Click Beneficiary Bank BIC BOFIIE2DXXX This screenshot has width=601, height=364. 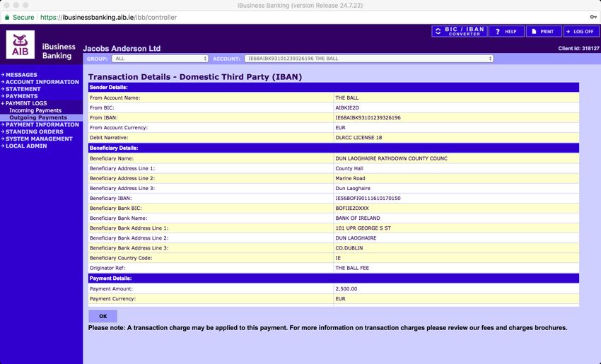352,208
